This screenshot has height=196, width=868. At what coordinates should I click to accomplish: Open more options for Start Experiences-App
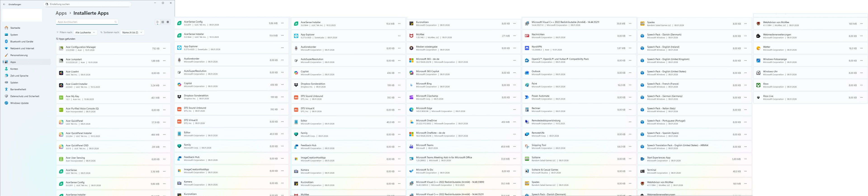click(x=746, y=159)
